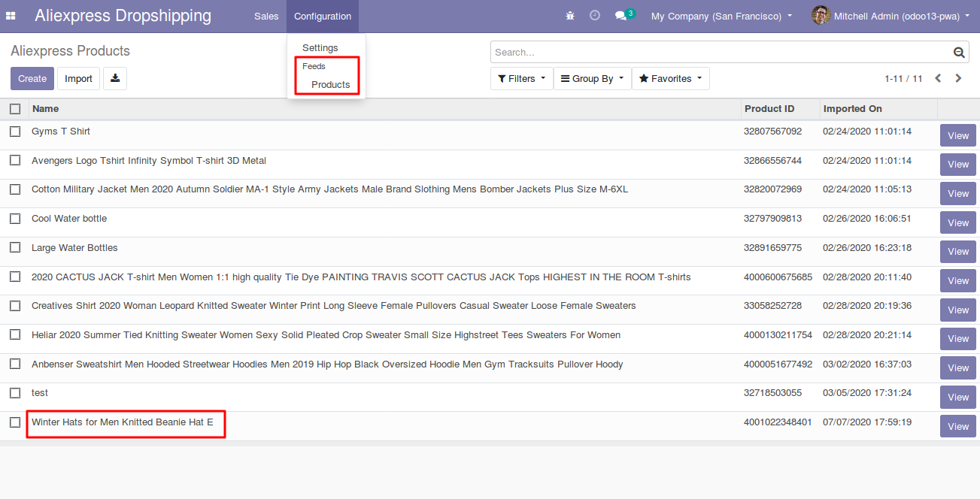View the Winter Hats product
The width and height of the screenshot is (980, 499).
pos(958,427)
